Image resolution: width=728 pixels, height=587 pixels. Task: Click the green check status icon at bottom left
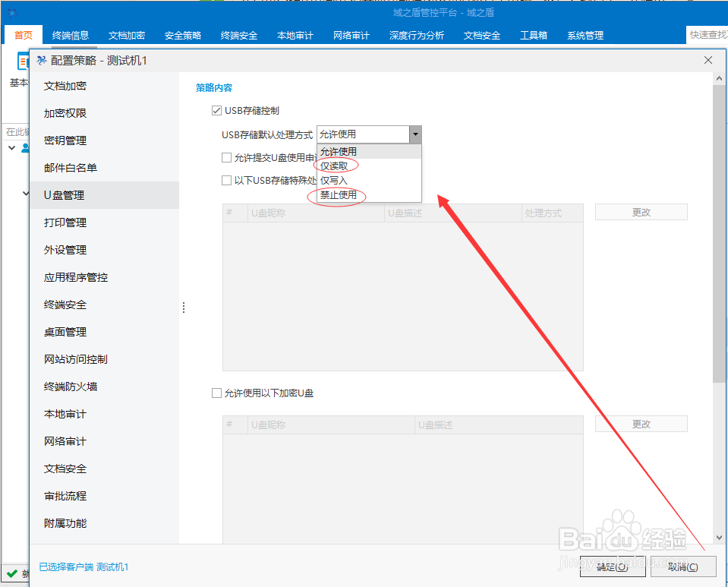click(x=13, y=573)
